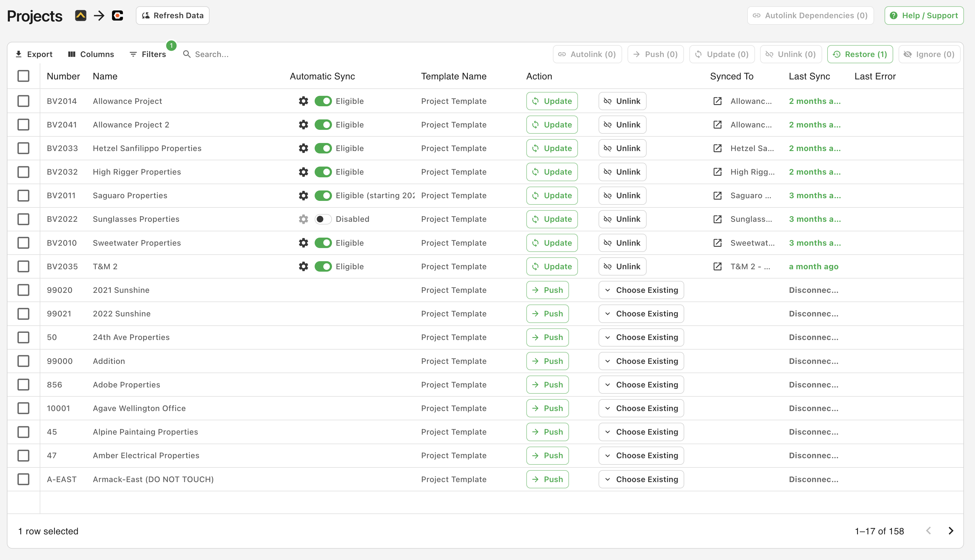Expand Choose Existing for Alpine Paintaing Properties
Viewport: 975px width, 560px height.
point(641,432)
